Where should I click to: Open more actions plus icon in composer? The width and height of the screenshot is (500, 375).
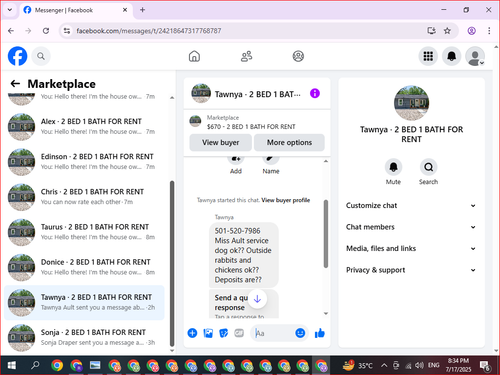(x=192, y=333)
